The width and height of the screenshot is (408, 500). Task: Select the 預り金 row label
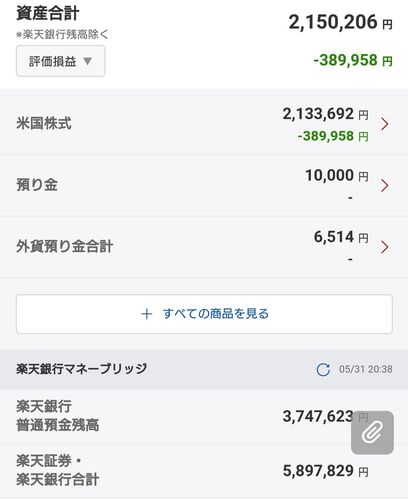click(x=37, y=185)
